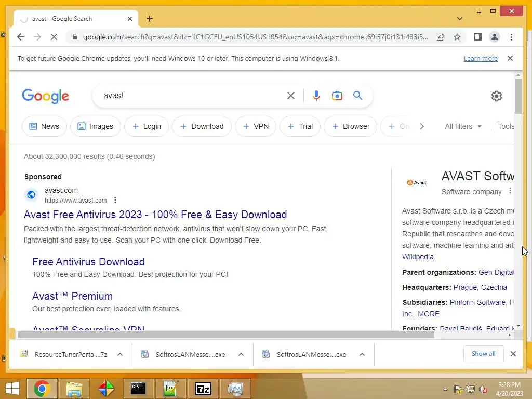Open the tab search dropdown chevron

[x=459, y=19]
